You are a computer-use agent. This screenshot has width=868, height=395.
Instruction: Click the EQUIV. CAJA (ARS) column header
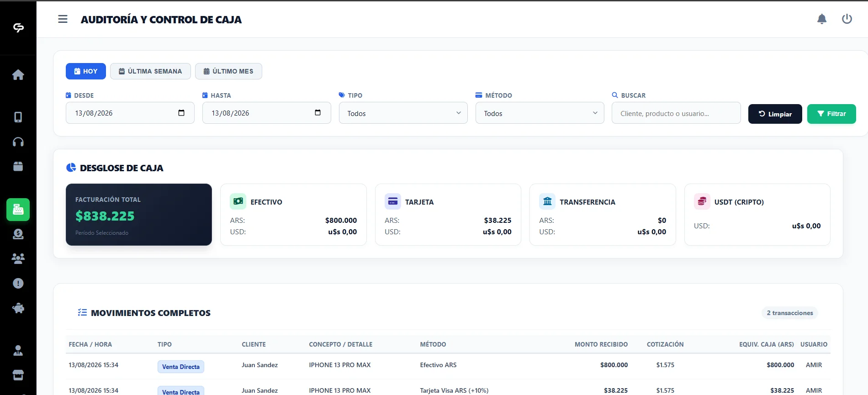point(767,344)
